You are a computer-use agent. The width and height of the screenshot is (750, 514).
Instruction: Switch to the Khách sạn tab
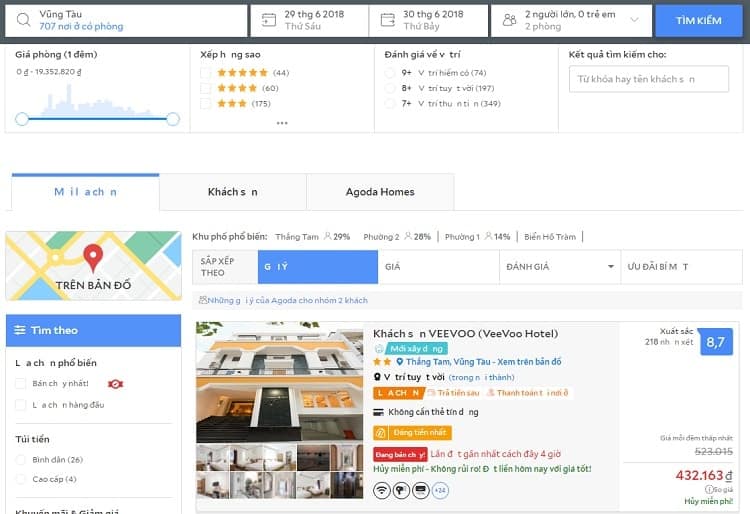(x=232, y=192)
